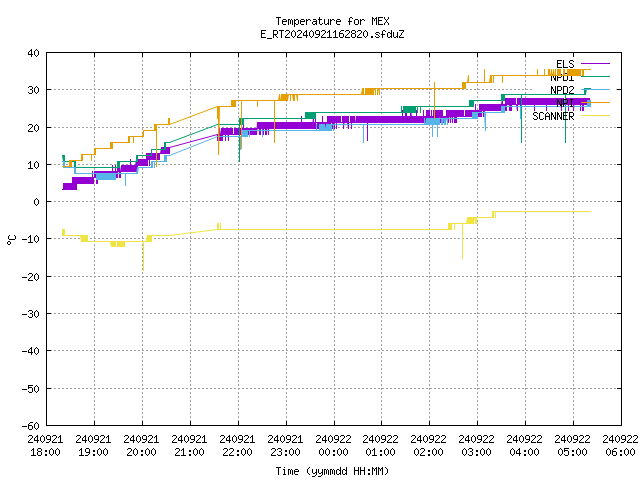
Task: Click the NPD2 legend label
Action: point(562,90)
